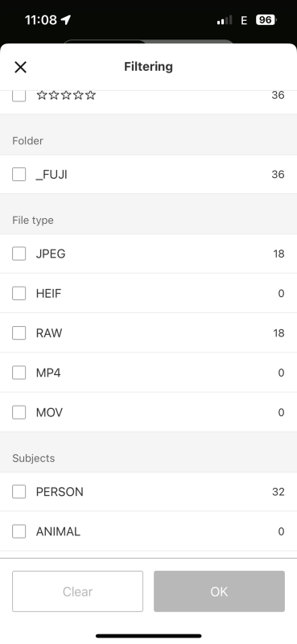This screenshot has width=297, height=644.
Task: Enable the PERSON subject filter
Action: [x=19, y=491]
